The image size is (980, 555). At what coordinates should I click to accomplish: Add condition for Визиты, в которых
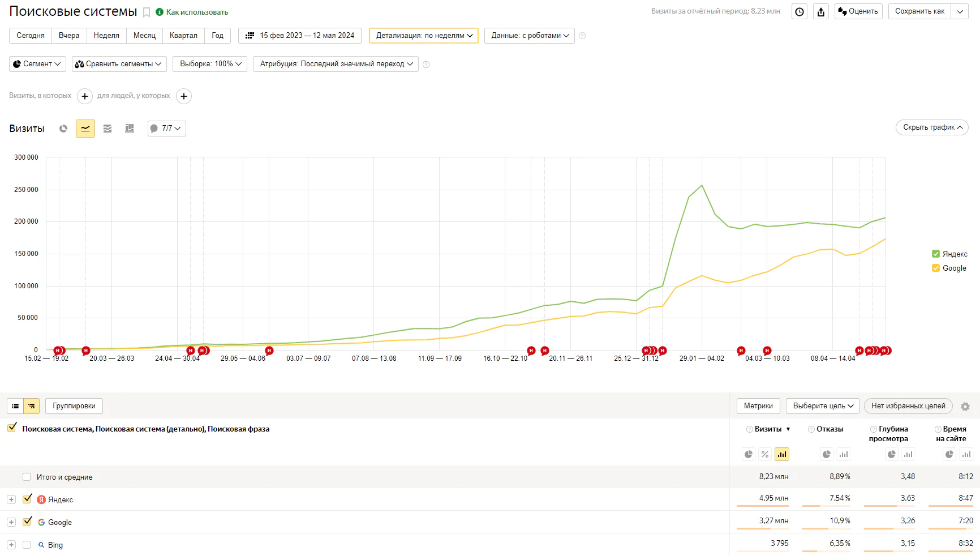85,96
